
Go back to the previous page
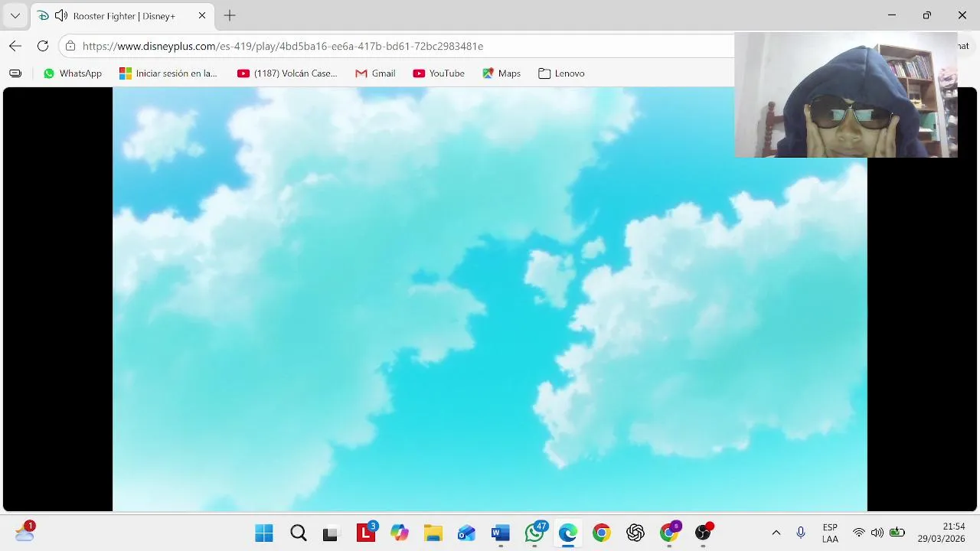tap(15, 46)
